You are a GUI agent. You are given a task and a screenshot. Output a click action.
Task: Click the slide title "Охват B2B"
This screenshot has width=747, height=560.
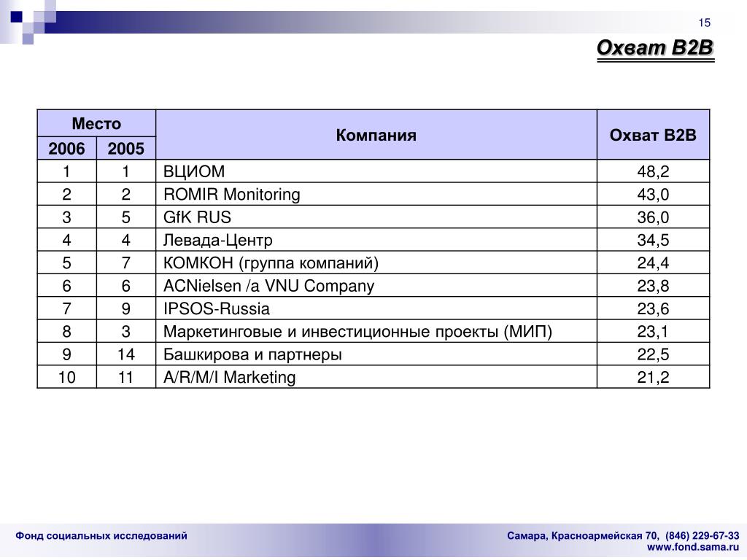655,47
